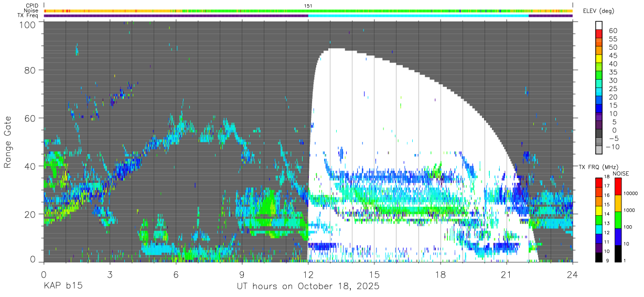Click the "ELEV (deg)" colorbar title
644x297 pixels.
(x=598, y=11)
